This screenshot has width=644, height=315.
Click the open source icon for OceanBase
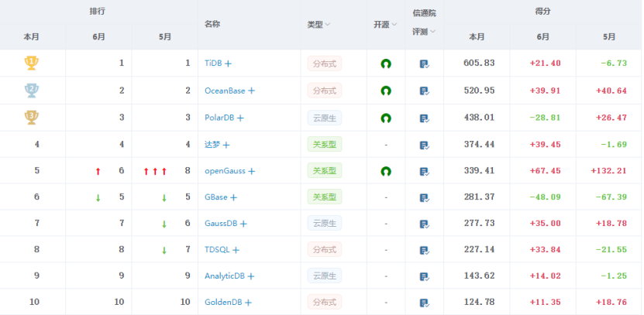tap(386, 91)
